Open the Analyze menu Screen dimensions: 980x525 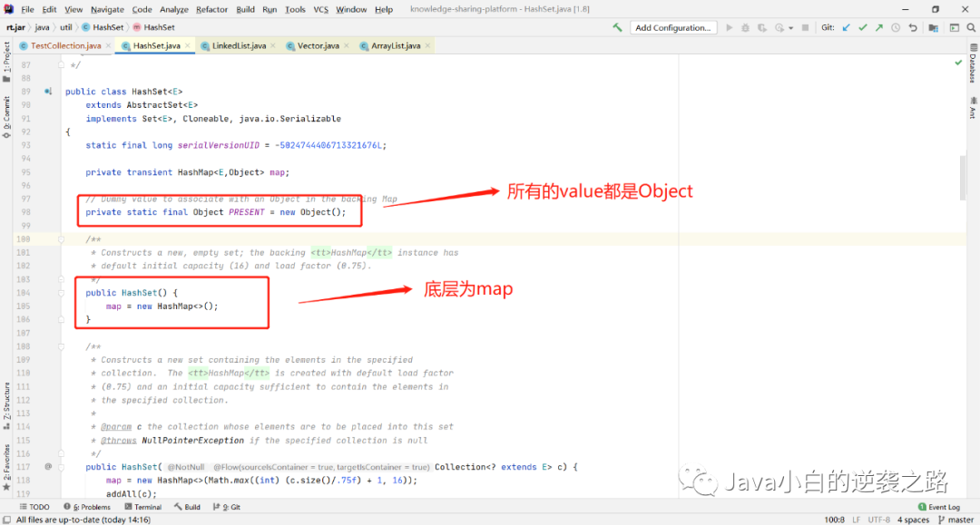click(173, 9)
